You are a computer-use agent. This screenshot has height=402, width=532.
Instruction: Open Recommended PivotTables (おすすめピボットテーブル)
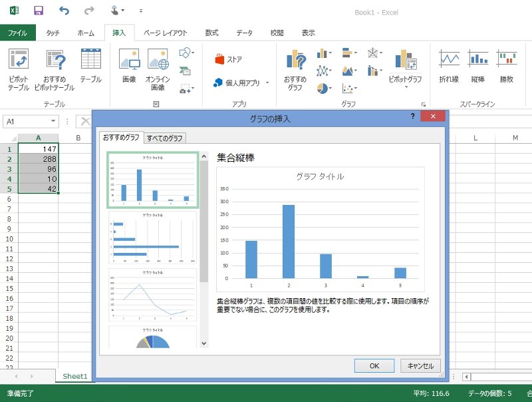55,70
